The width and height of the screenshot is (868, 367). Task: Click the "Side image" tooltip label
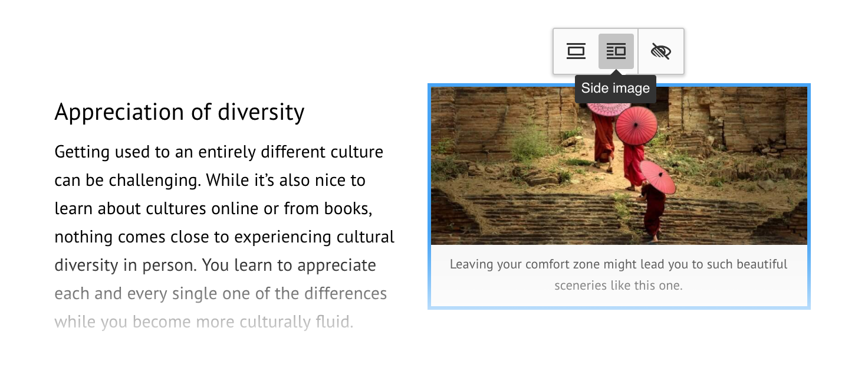point(615,89)
